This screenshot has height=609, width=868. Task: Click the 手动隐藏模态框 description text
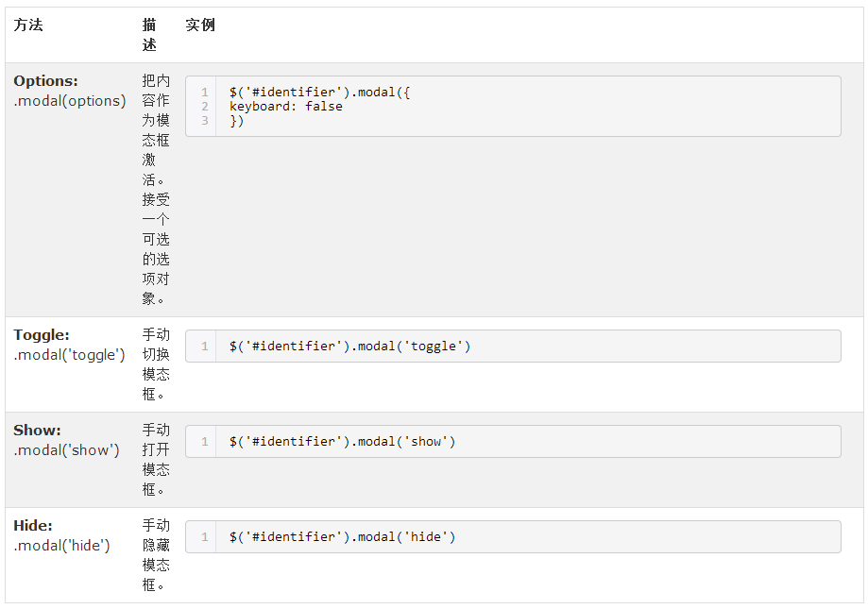[x=156, y=555]
